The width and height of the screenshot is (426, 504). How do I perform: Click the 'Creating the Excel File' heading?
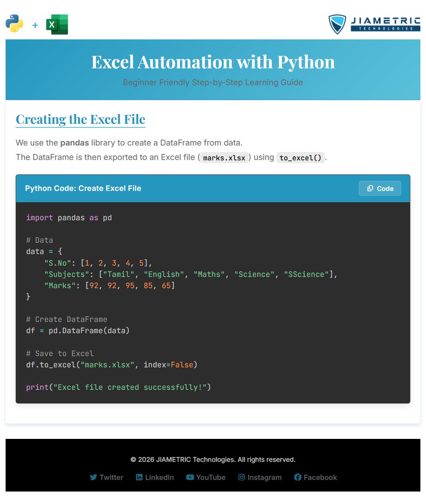[x=81, y=119]
